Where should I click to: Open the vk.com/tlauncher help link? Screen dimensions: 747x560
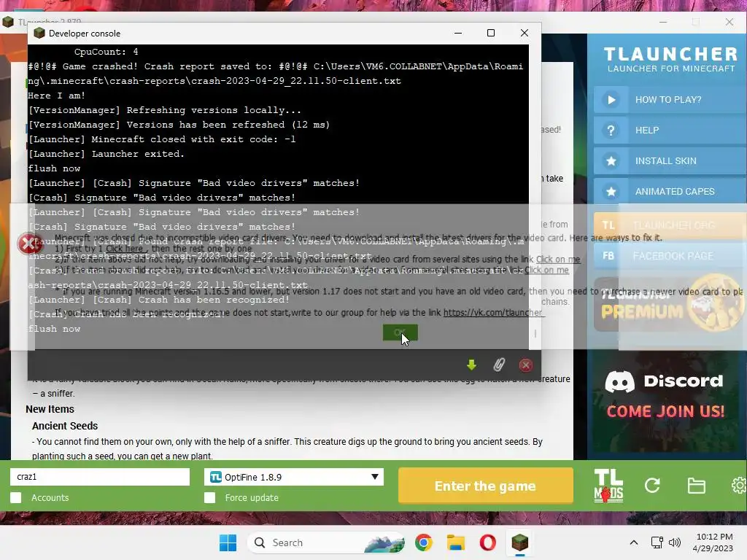(x=493, y=312)
